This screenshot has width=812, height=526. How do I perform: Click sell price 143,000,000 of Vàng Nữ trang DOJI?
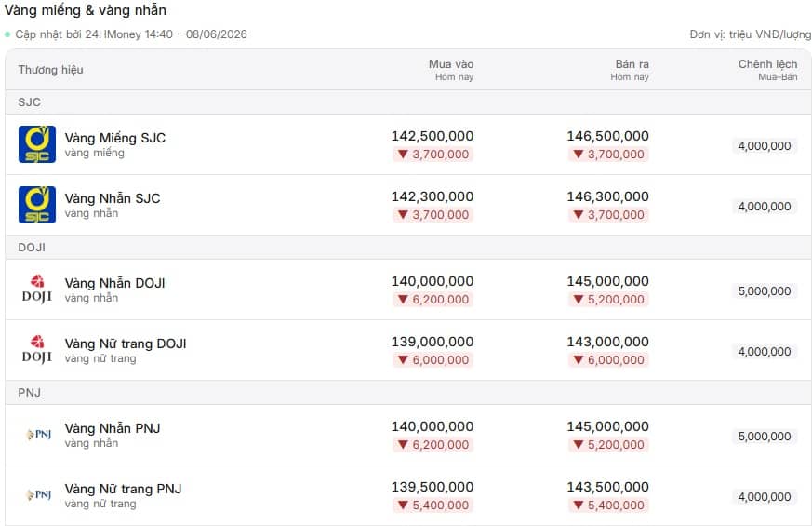[x=608, y=342]
